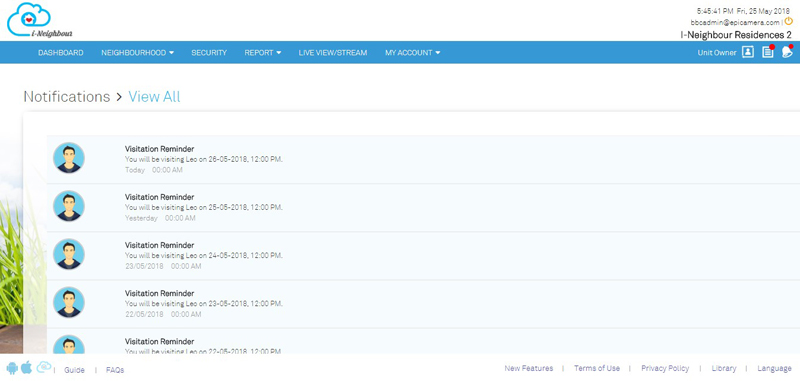Click the 'Today 00:00 AM' timestamp
The image size is (800, 381).
tap(154, 170)
